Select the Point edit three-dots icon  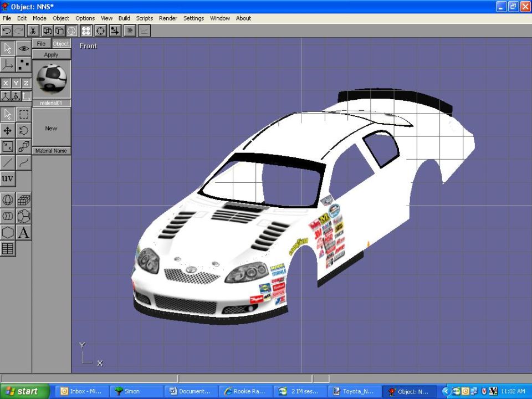[24, 64]
